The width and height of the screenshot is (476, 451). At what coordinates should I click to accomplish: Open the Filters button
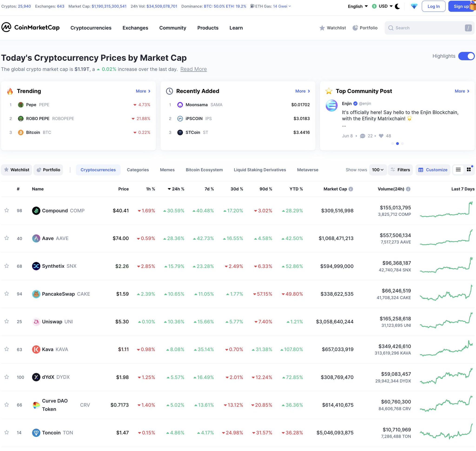400,170
